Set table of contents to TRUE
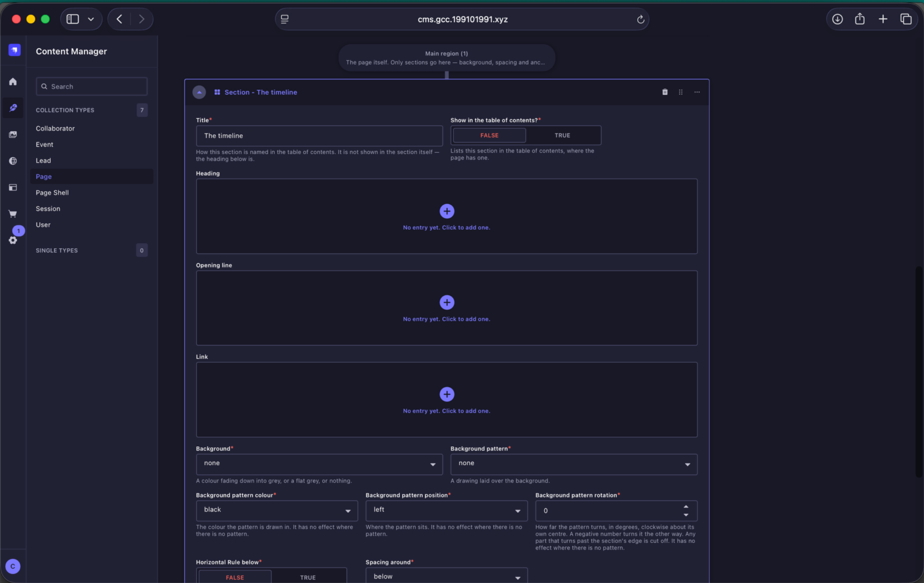 (562, 135)
